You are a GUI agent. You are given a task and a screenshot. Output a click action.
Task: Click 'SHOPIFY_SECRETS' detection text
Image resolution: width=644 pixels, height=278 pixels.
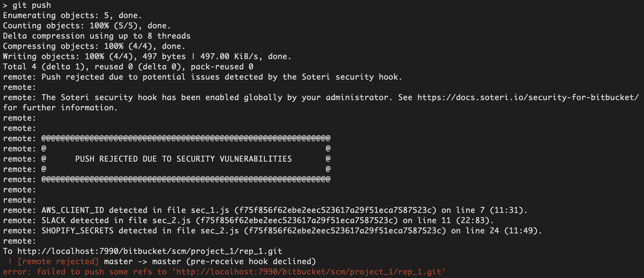coord(77,231)
